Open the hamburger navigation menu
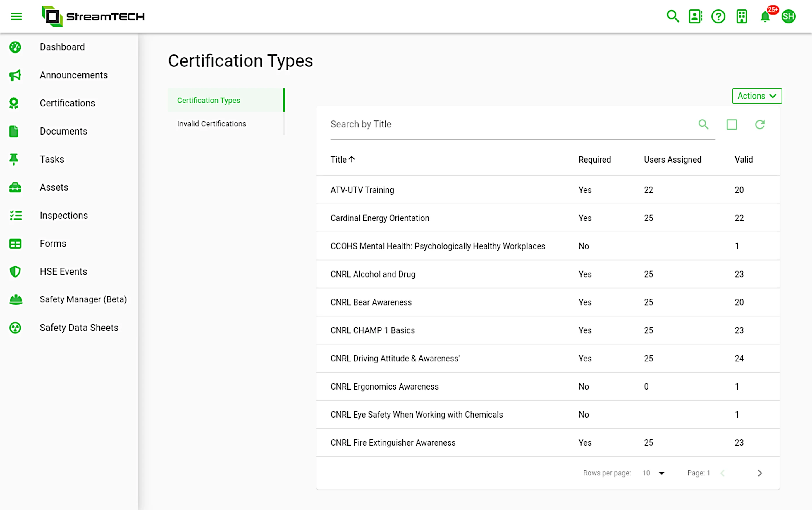The image size is (812, 510). (x=16, y=16)
